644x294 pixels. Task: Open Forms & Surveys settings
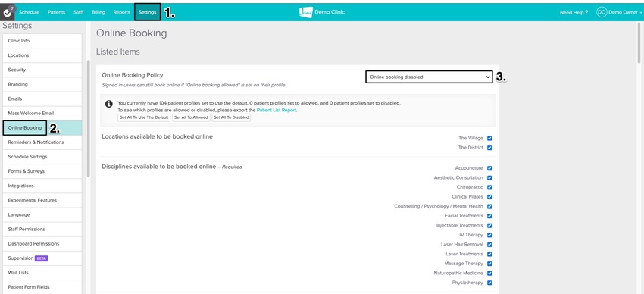[x=42, y=171]
